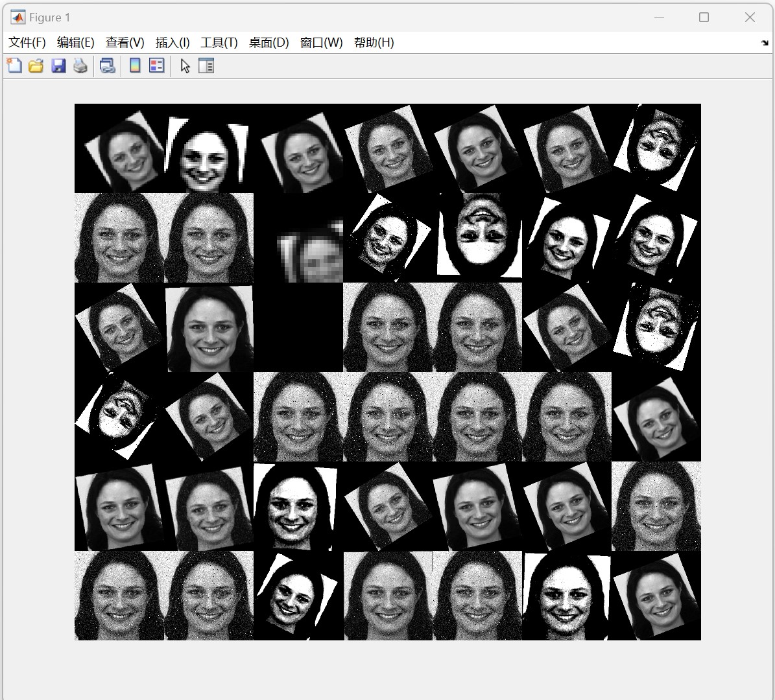Open the 帮助(H) menu
This screenshot has width=775, height=700.
pos(374,43)
